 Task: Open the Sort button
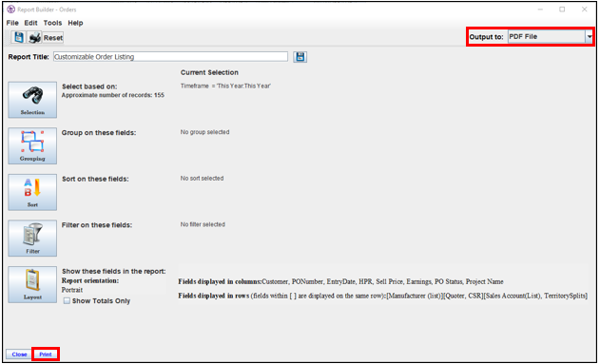(32, 192)
